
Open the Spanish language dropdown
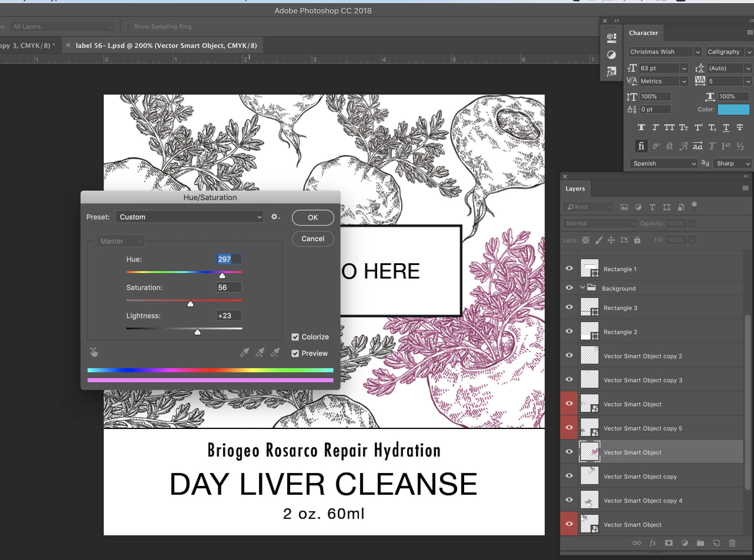[x=664, y=163]
